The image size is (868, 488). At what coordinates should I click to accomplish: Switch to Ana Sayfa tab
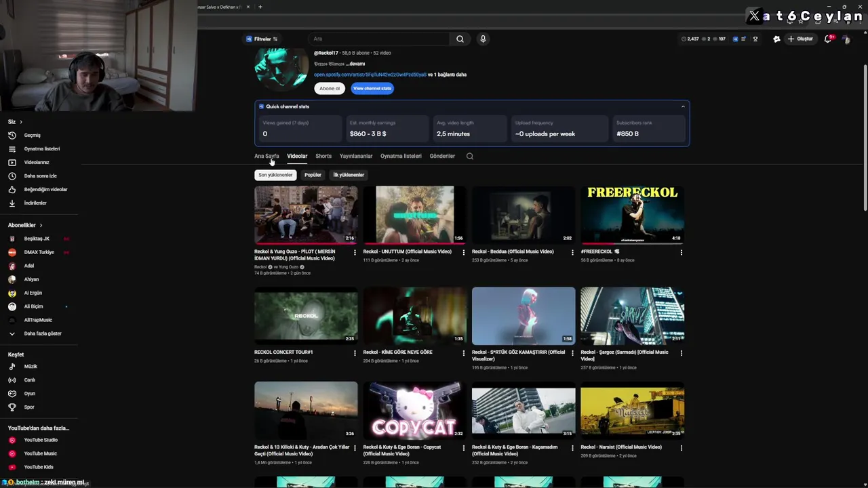267,156
